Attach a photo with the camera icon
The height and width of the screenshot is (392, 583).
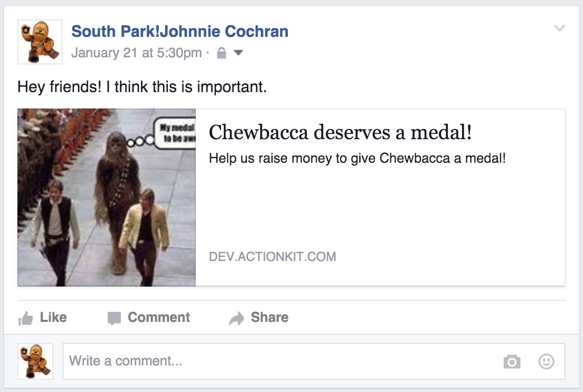coord(512,361)
